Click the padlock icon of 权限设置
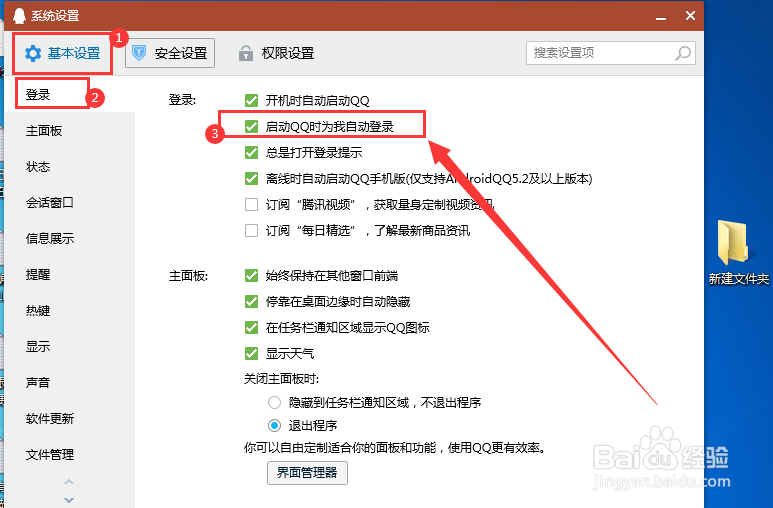 click(246, 53)
